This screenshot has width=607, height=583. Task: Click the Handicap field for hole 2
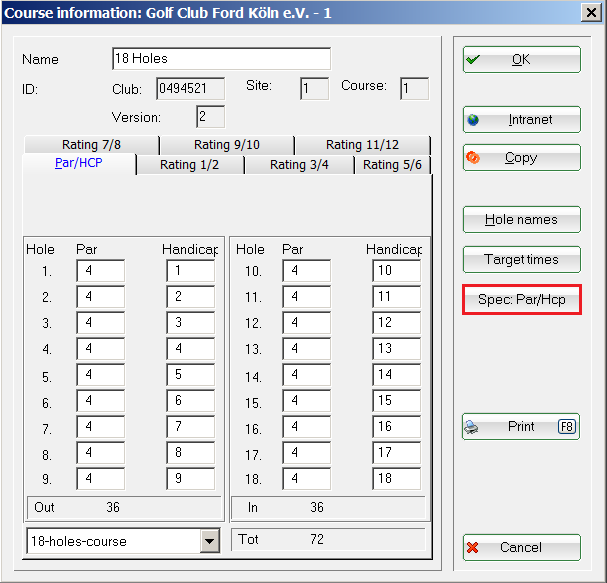(x=190, y=297)
